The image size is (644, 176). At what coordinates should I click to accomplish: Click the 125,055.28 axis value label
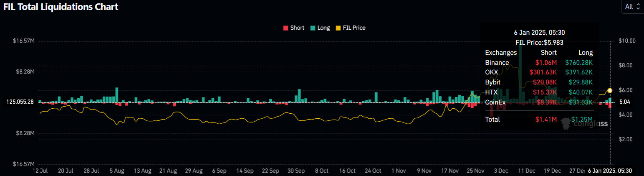tap(20, 102)
